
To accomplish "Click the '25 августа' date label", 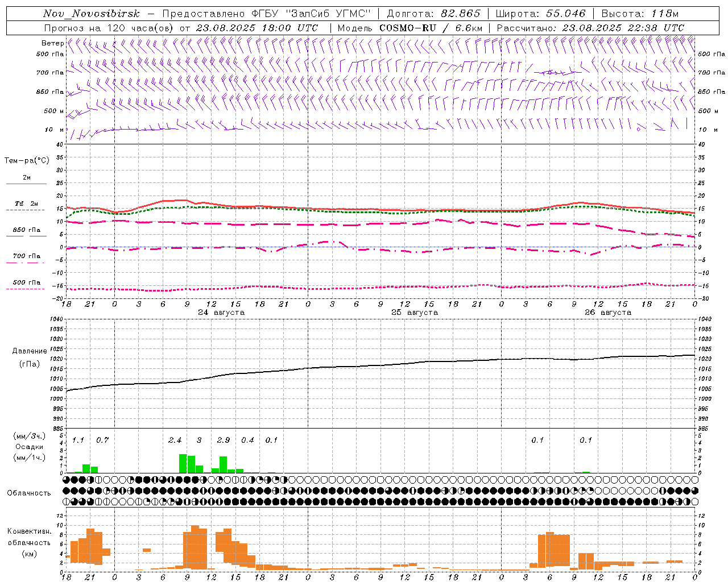I will point(415,313).
